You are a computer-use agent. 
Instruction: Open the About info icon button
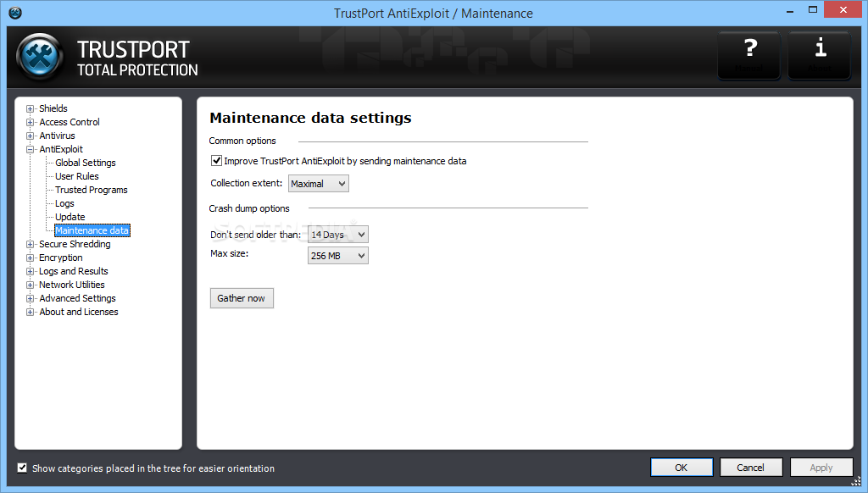tap(820, 55)
